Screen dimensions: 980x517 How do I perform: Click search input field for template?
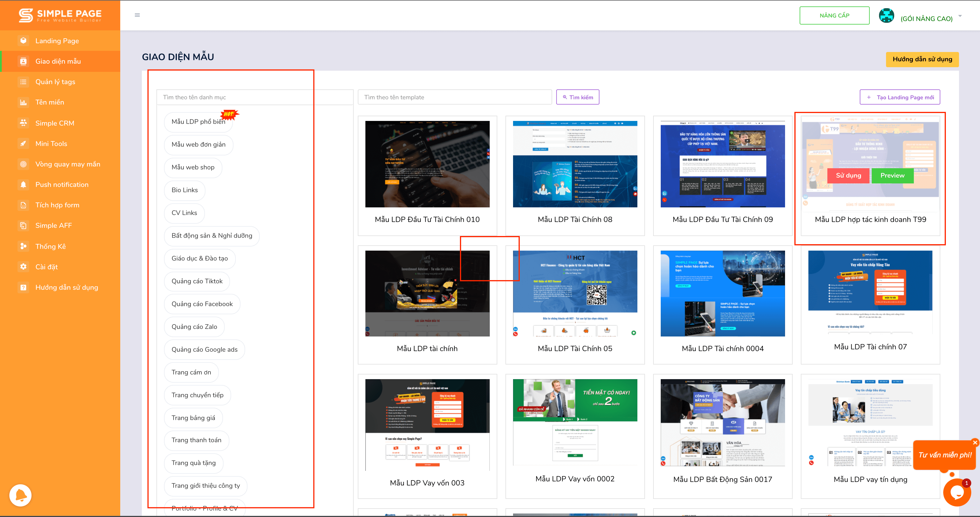[x=454, y=97]
